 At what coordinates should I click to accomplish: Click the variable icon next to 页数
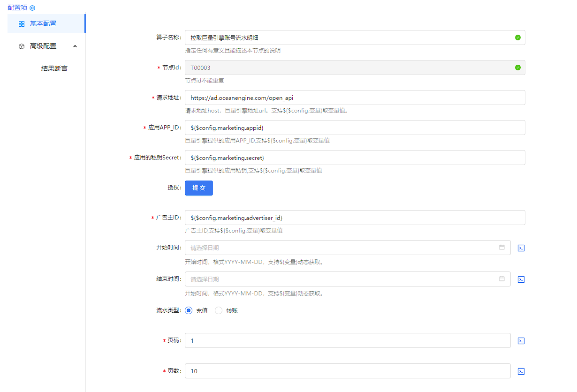[521, 371]
